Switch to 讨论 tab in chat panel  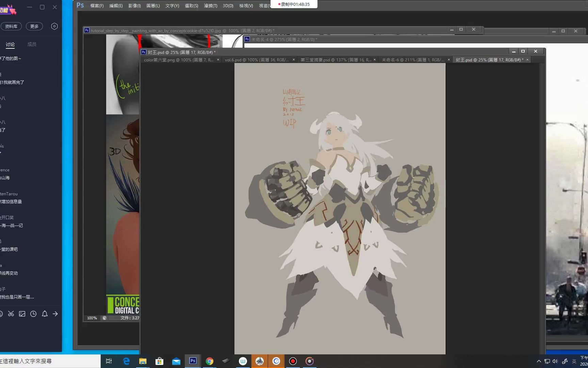(10, 44)
